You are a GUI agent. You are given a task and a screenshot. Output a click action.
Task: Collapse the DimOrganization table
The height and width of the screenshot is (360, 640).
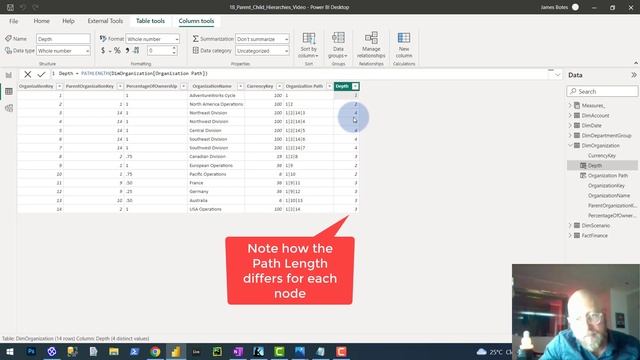coord(570,145)
